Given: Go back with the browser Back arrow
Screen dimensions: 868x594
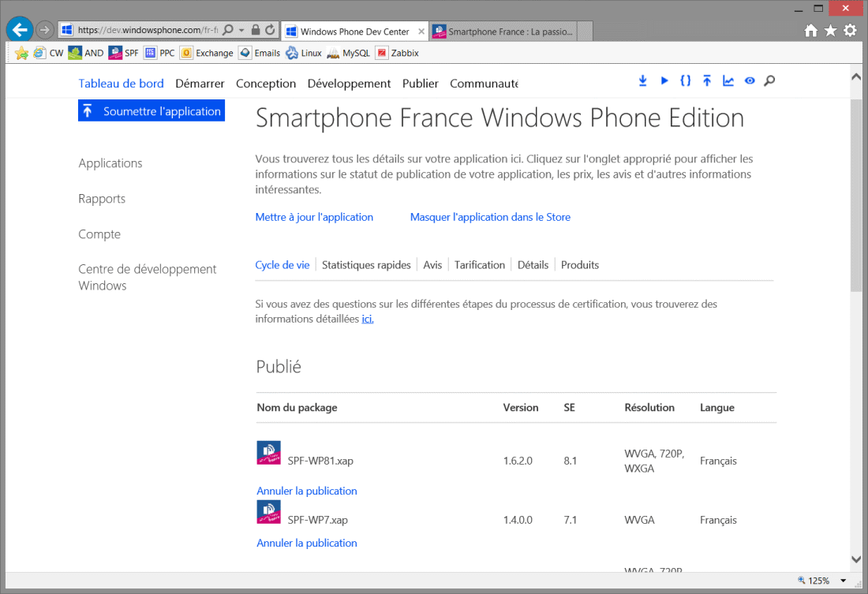Looking at the screenshot, I should pyautogui.click(x=20, y=29).
